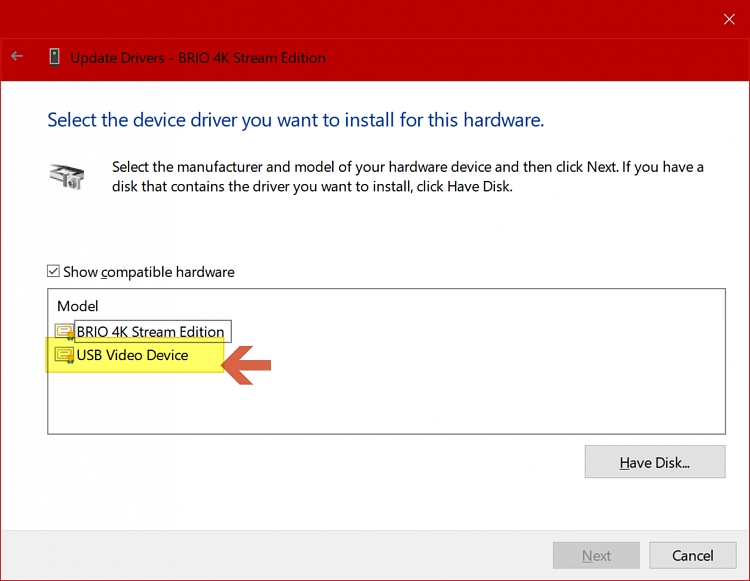Image resolution: width=750 pixels, height=581 pixels.
Task: Toggle the Show compatible hardware checkbox
Action: [54, 272]
